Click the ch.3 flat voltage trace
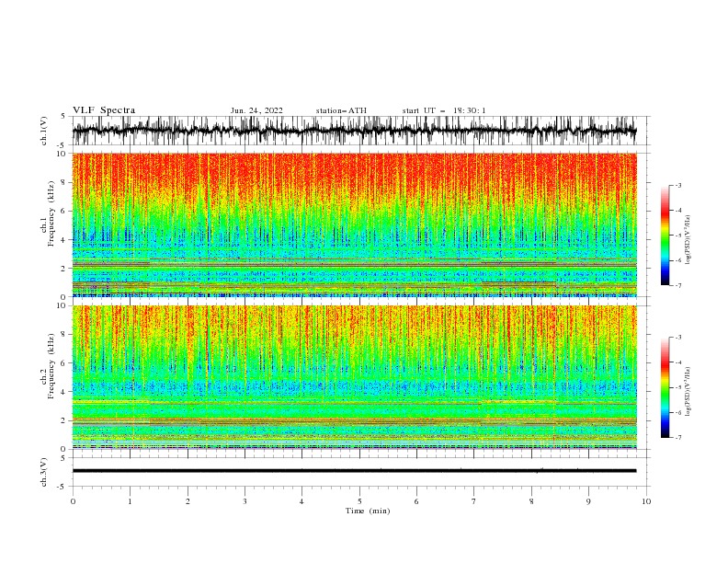This screenshot has height=563, width=728. pos(354,471)
